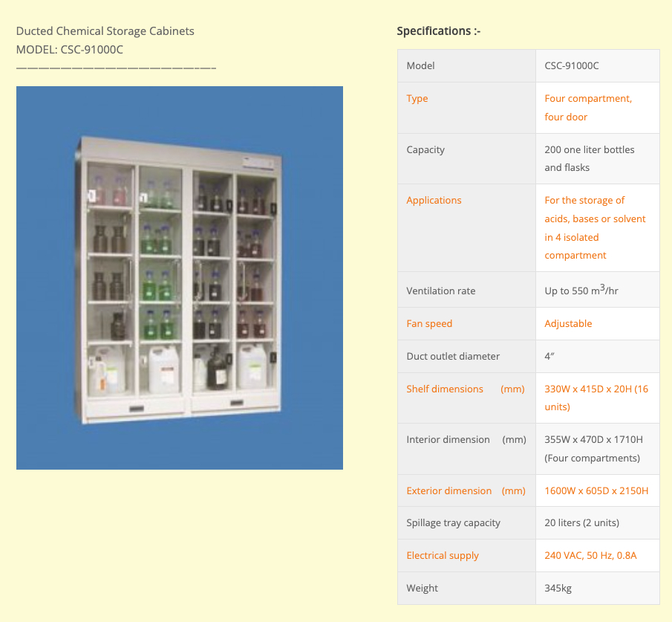672x622 pixels.
Task: Click the 4″ duct diameter value
Action: pos(549,356)
